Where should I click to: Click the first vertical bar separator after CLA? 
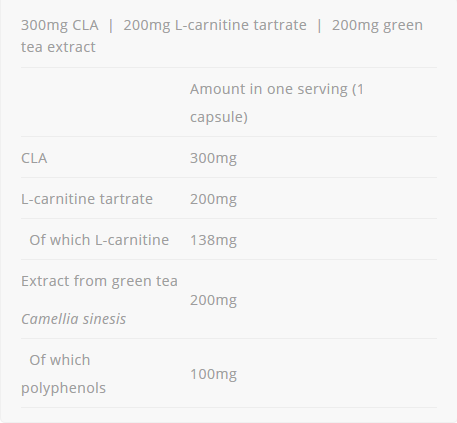pos(111,26)
